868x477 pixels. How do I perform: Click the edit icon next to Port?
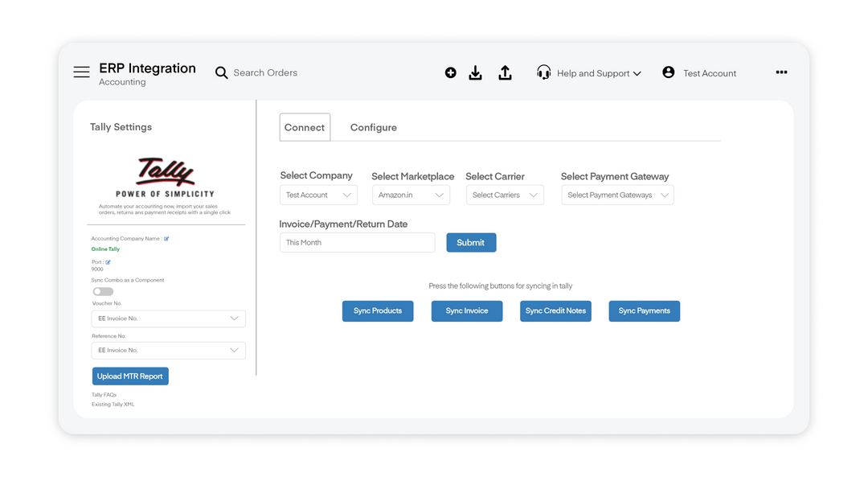(108, 261)
